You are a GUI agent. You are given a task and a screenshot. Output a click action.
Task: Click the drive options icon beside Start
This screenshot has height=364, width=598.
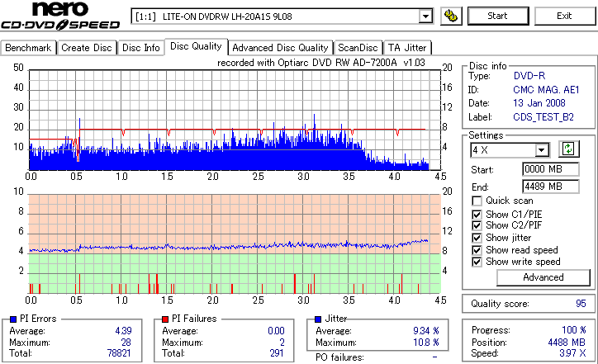tap(451, 16)
